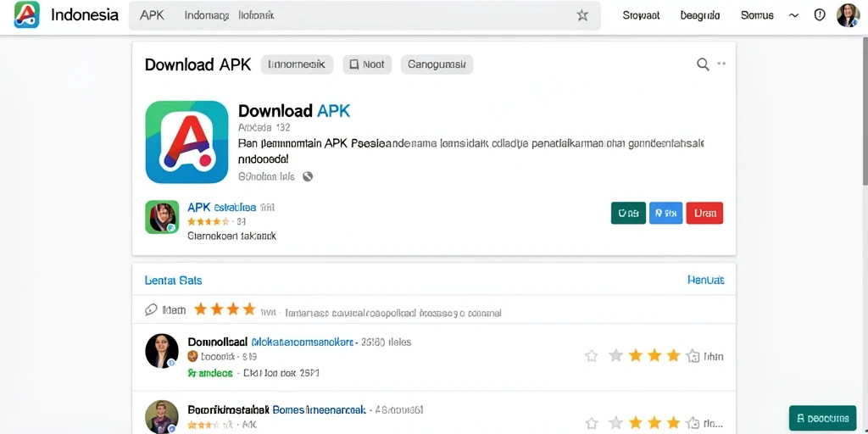Click the Bomes fmeenarceak reviewer link
This screenshot has width=868, height=434.
click(x=320, y=410)
